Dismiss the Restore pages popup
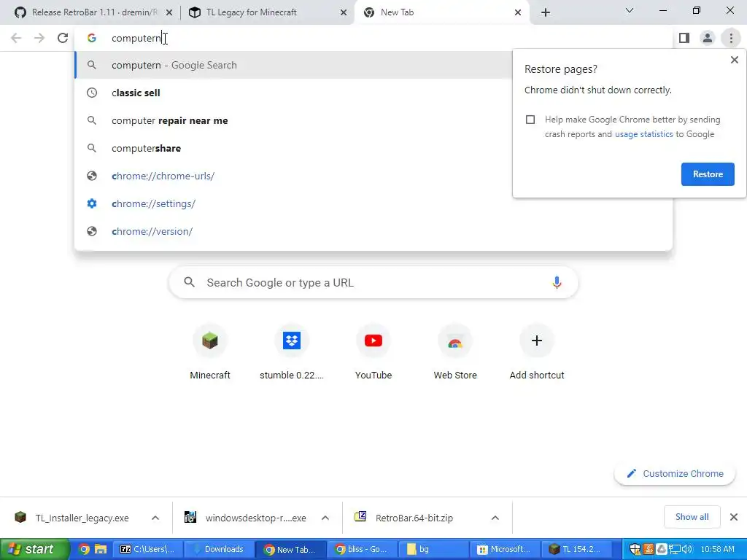 [x=734, y=60]
